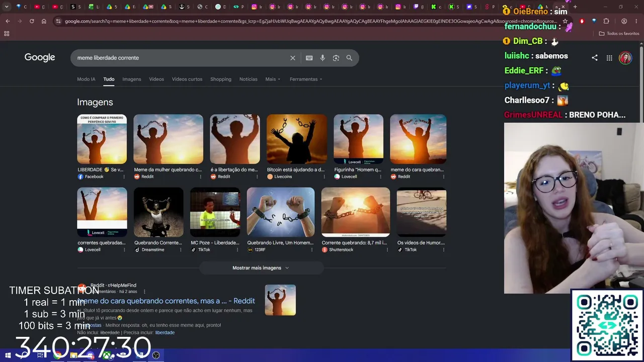
Task: Open the Chrome extensions puzzle menu
Action: 606,21
